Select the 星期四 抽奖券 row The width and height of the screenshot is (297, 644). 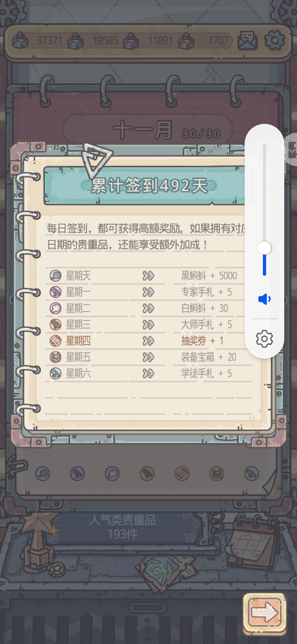(x=148, y=341)
